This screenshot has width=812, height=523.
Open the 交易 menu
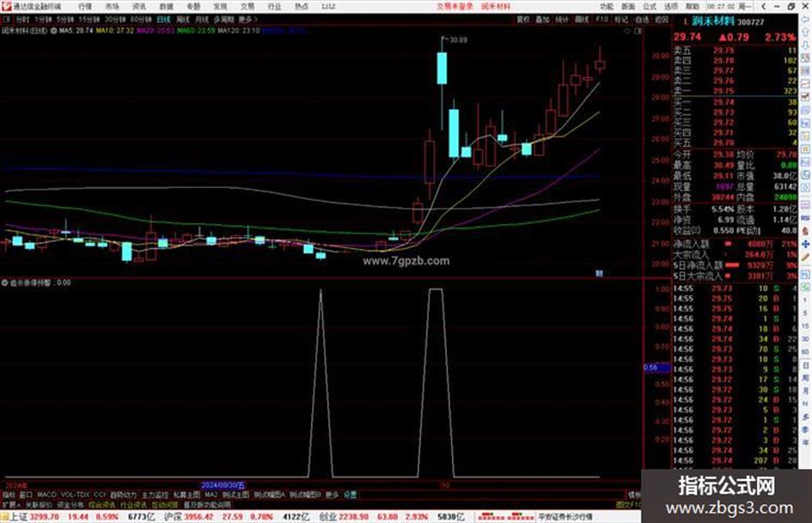(x=247, y=7)
